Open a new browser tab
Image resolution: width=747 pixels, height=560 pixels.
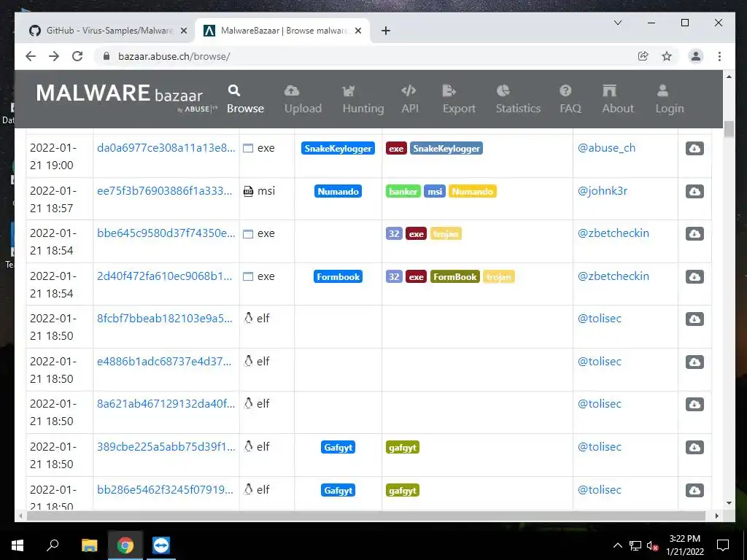coord(386,31)
